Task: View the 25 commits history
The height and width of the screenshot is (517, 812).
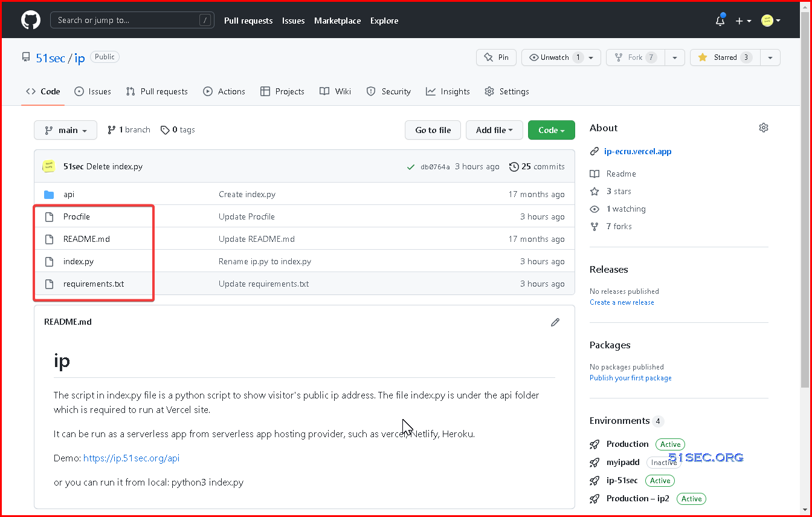Action: pos(537,166)
